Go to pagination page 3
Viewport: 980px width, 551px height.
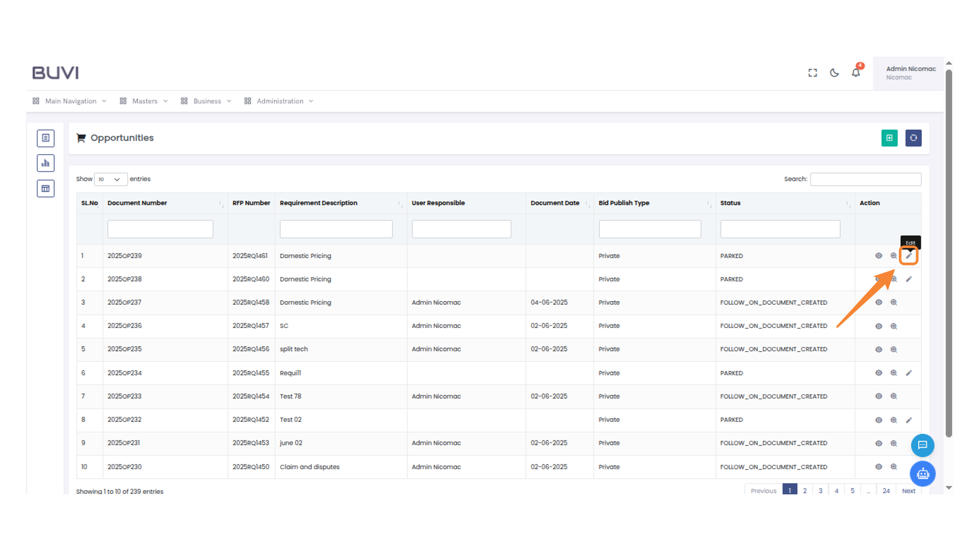[820, 491]
